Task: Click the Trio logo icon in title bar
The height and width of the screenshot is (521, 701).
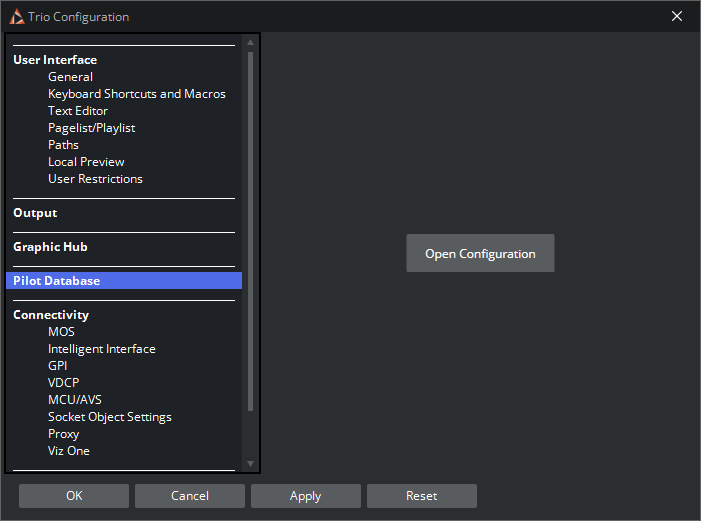Action: pyautogui.click(x=17, y=17)
